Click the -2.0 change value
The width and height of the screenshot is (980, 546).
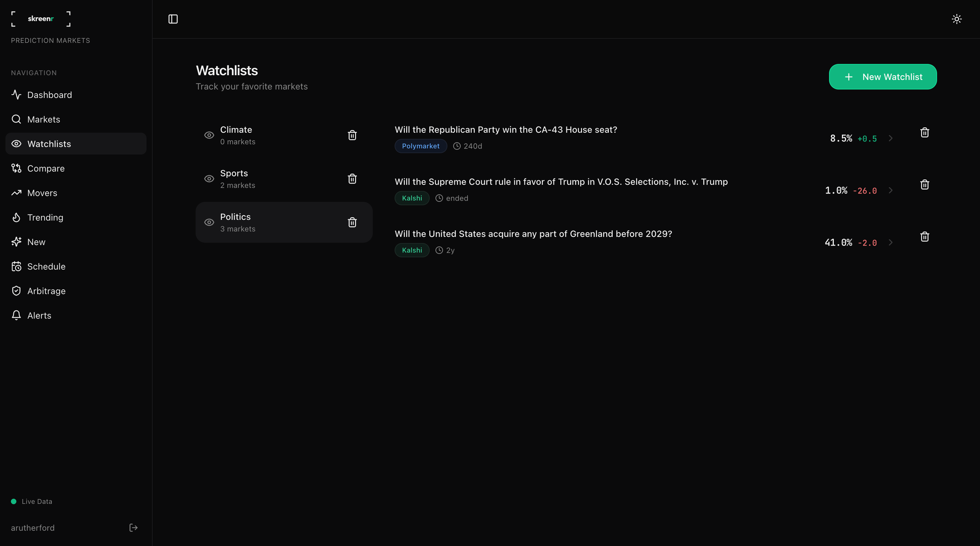tap(867, 243)
